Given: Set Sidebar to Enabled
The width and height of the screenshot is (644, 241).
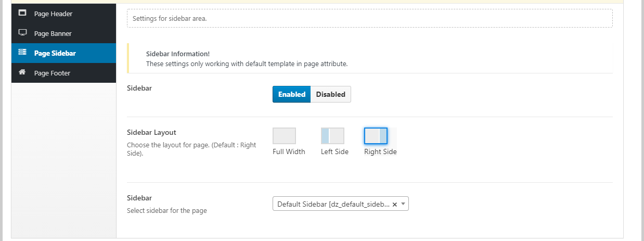Looking at the screenshot, I should pos(291,94).
